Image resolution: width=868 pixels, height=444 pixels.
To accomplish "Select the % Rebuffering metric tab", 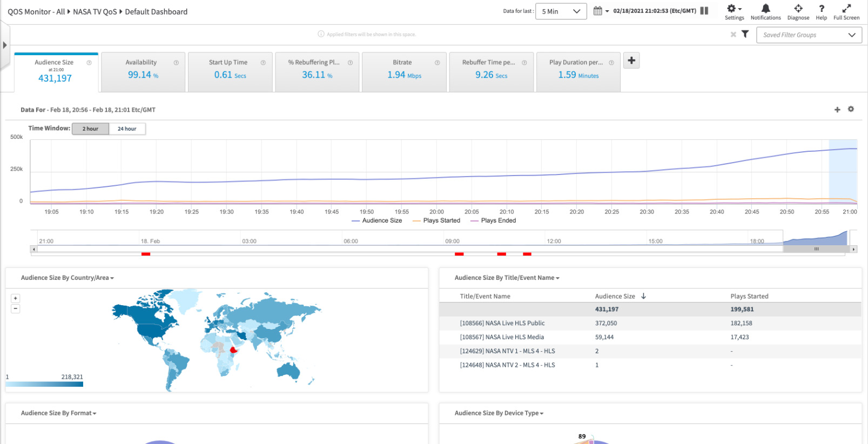I will tap(317, 72).
